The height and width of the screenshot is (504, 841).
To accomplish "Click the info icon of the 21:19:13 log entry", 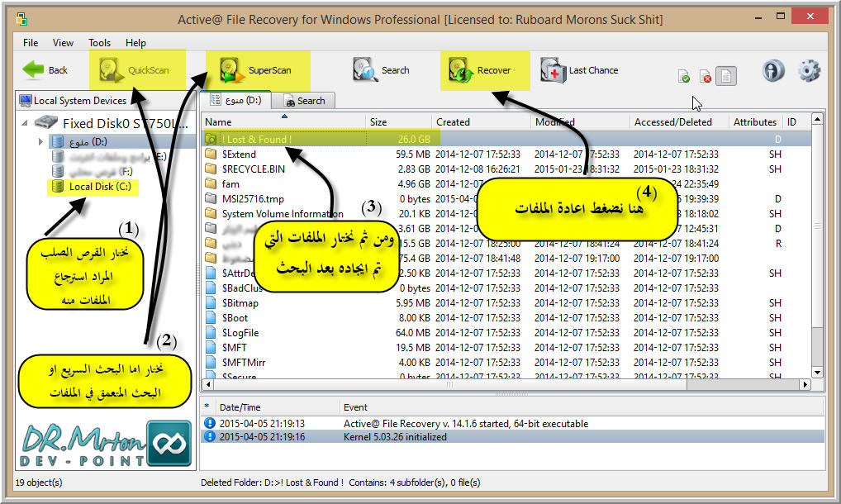I will [x=210, y=424].
